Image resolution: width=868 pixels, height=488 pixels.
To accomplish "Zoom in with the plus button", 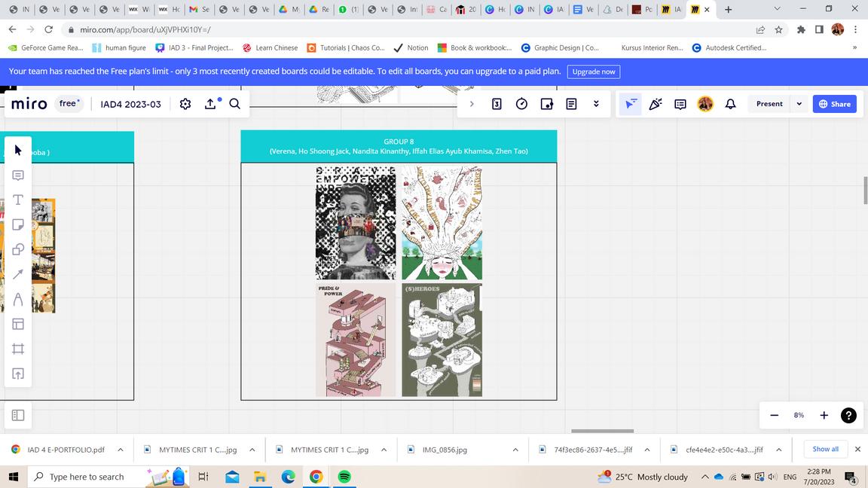I will [x=824, y=416].
